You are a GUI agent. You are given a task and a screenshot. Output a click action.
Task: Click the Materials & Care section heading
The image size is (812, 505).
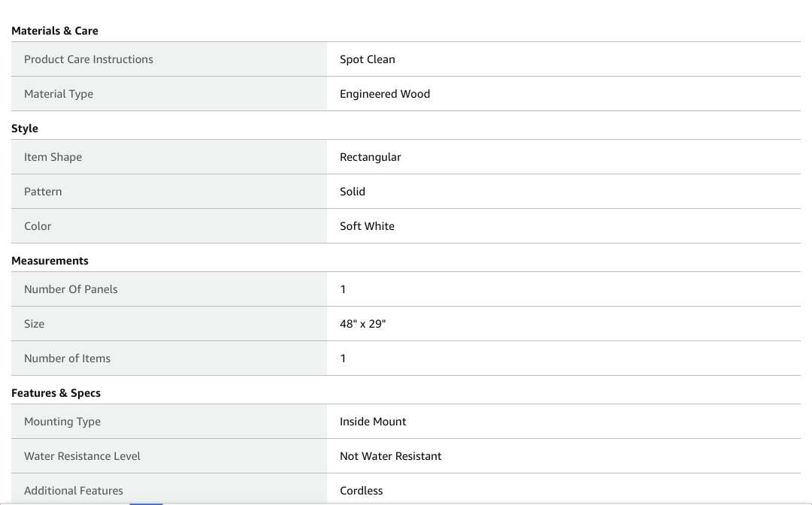(x=55, y=31)
